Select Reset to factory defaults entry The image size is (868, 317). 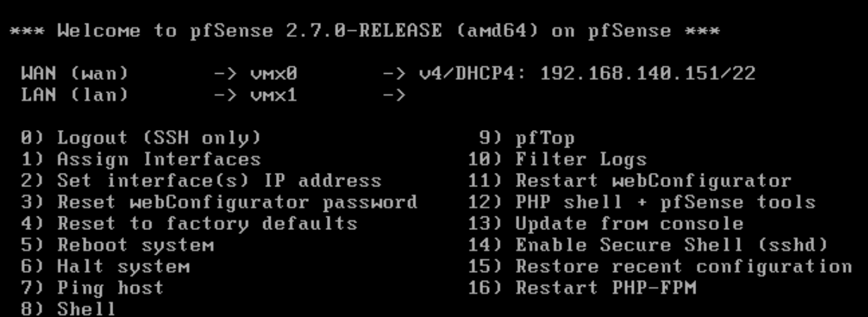click(x=189, y=223)
